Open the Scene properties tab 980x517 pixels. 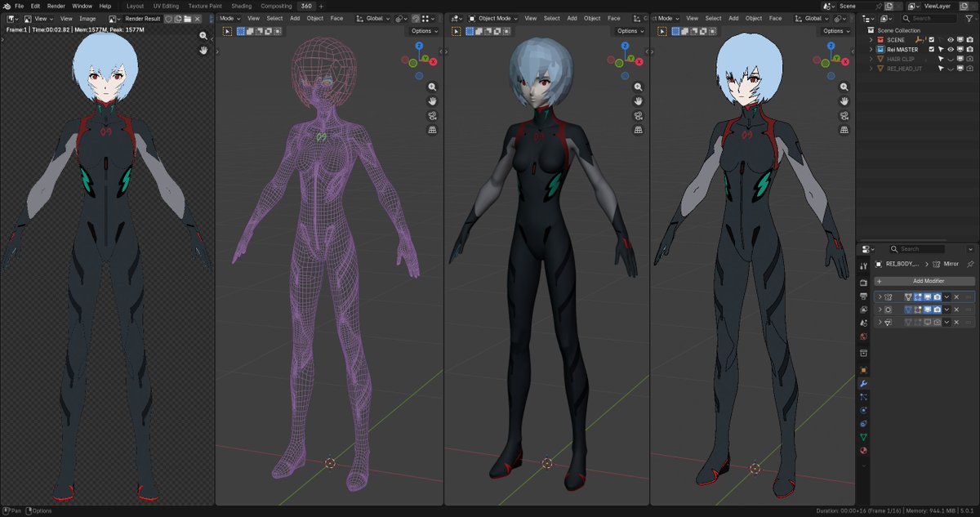point(863,323)
